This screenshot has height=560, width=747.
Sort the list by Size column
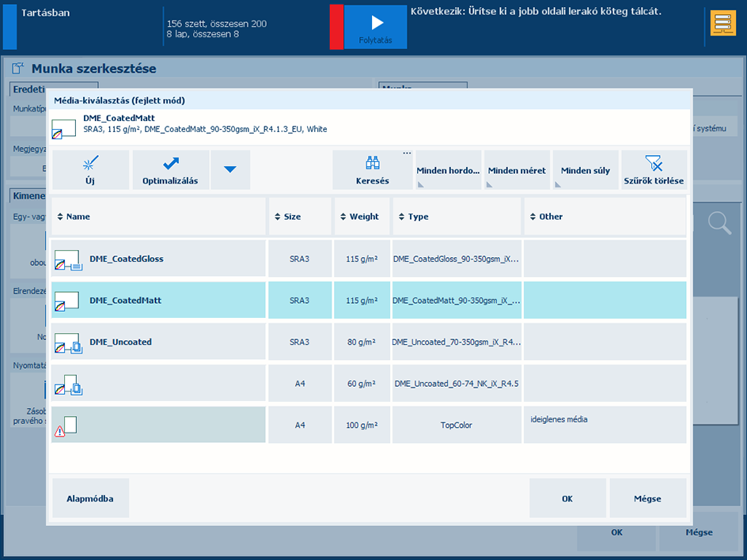tap(300, 217)
